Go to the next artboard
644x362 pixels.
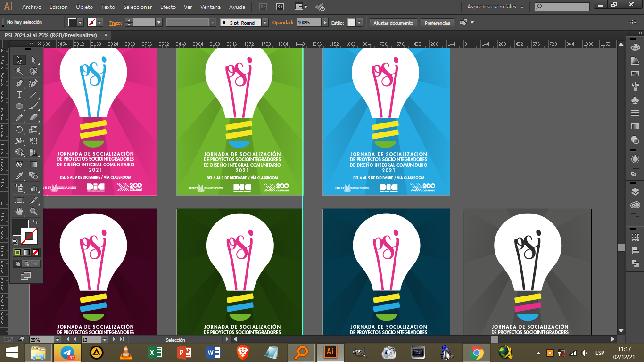[115, 339]
